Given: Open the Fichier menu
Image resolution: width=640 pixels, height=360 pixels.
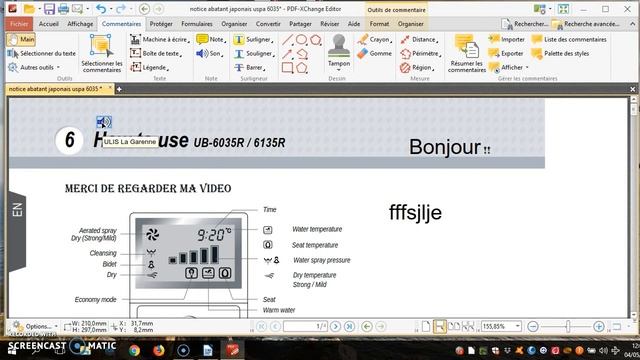Looking at the screenshot, I should (x=19, y=24).
